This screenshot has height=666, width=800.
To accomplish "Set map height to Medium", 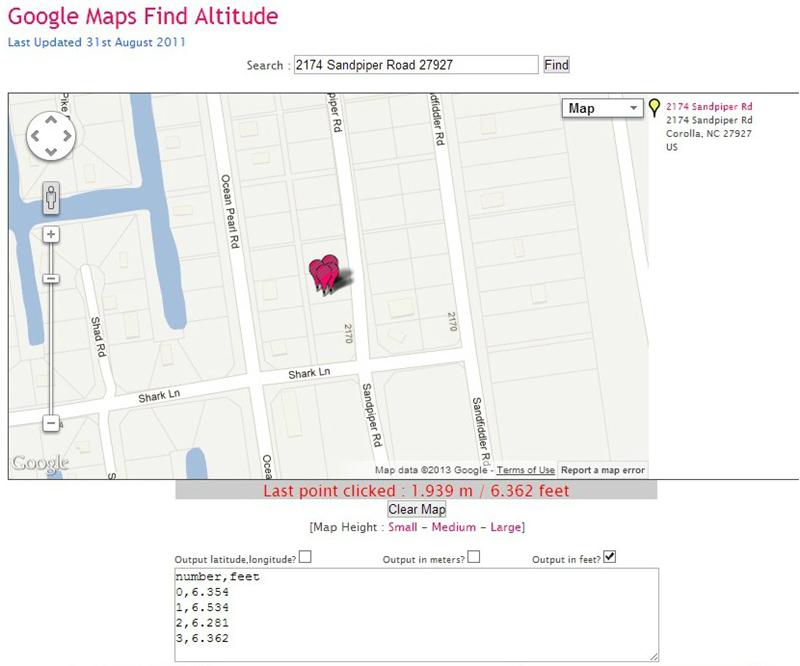I will [454, 527].
